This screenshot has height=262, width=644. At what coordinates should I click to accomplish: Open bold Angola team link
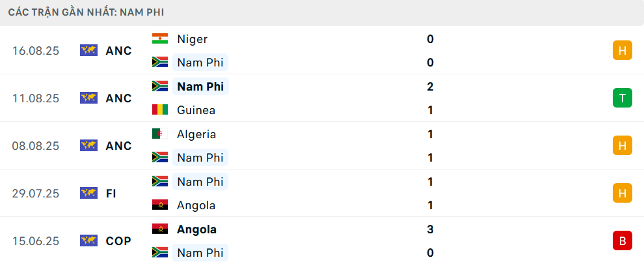click(196, 229)
